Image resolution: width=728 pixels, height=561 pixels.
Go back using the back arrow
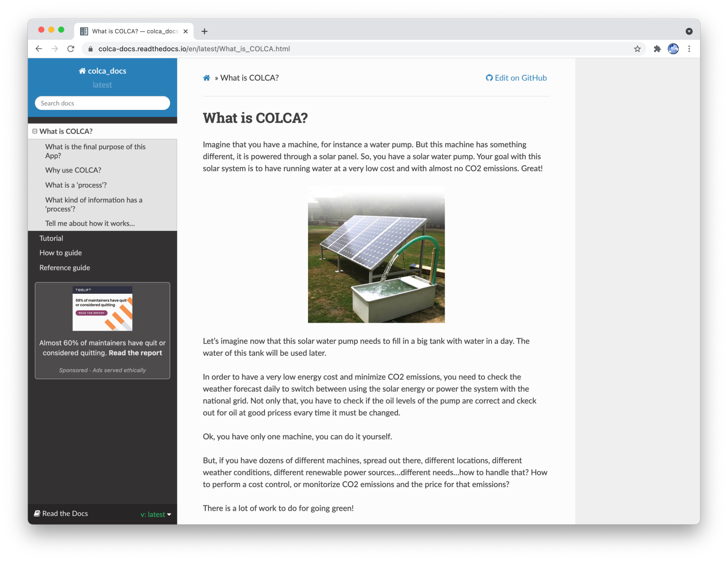tap(39, 49)
